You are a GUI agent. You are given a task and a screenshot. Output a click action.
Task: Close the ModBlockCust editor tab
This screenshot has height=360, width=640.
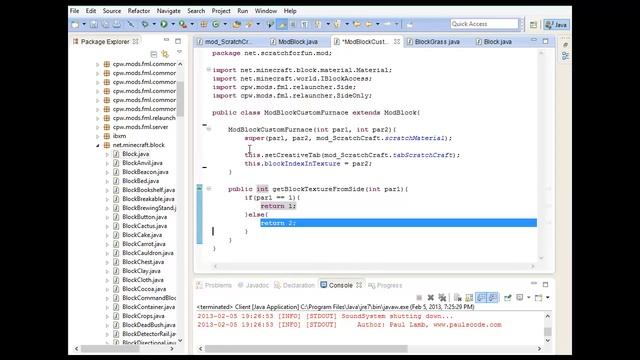coord(397,42)
